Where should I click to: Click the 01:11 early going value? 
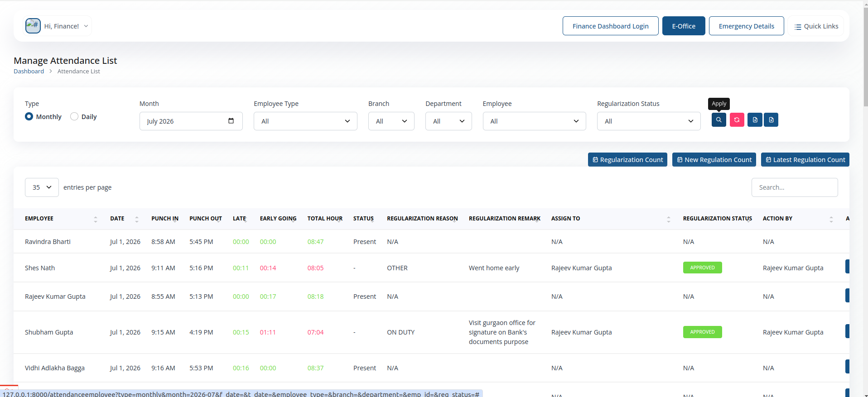tap(268, 332)
